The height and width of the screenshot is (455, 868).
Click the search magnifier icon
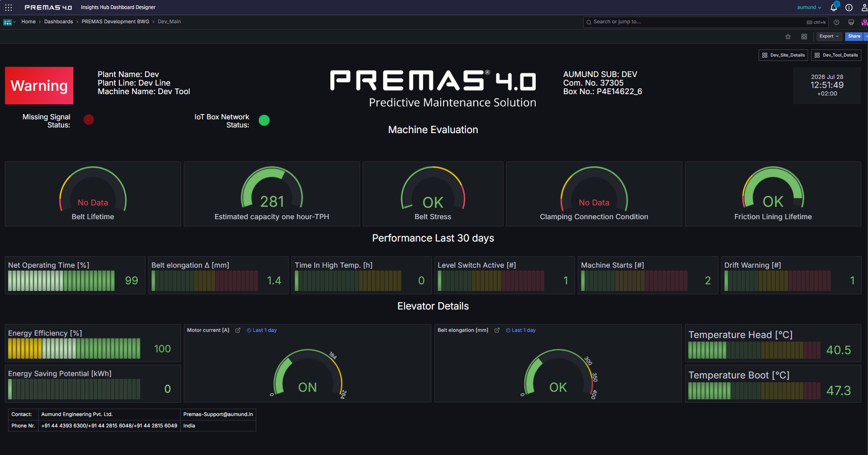[589, 22]
